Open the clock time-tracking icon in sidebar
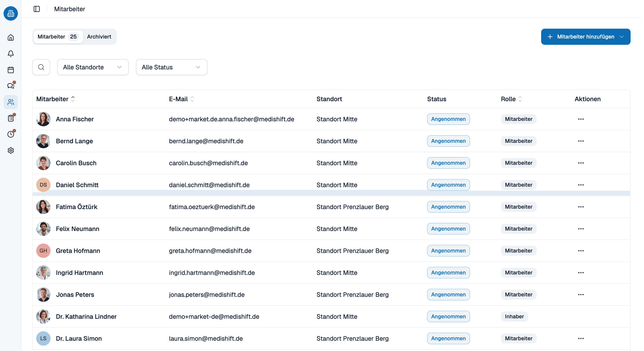The image size is (644, 351). click(x=11, y=134)
